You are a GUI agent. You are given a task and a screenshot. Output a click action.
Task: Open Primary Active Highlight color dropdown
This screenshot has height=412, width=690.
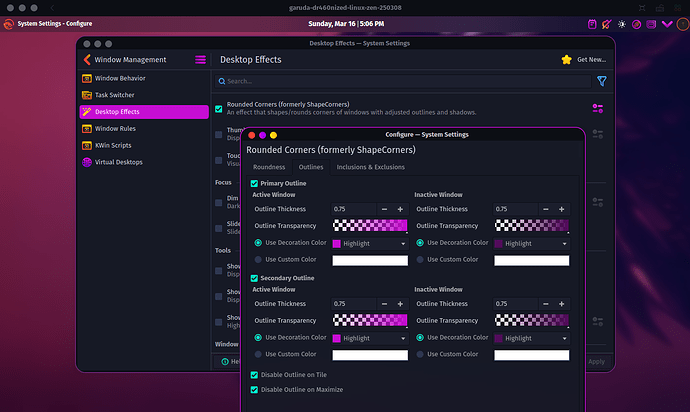[370, 243]
